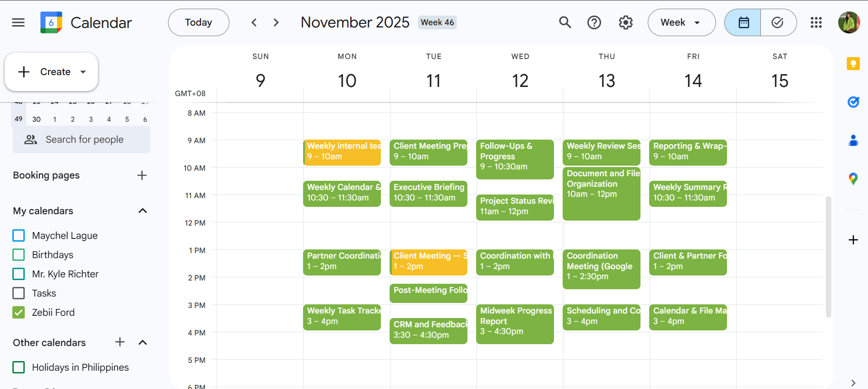
Task: Uncheck the Zebii Ford calendar
Action: point(19,313)
